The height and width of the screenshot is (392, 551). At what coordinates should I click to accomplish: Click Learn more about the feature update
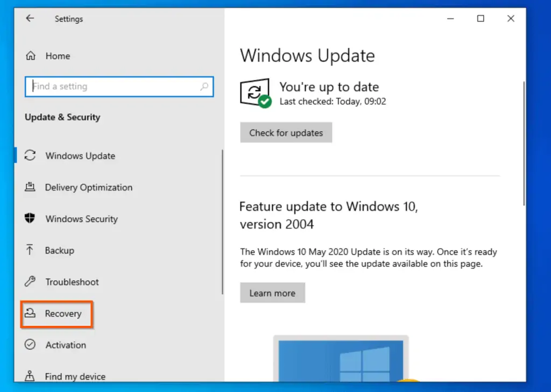[x=272, y=293]
